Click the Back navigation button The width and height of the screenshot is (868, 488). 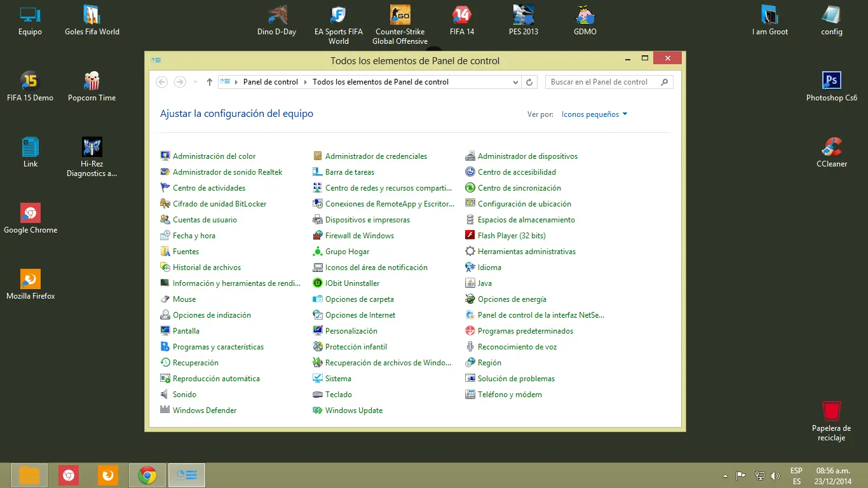[x=161, y=82]
